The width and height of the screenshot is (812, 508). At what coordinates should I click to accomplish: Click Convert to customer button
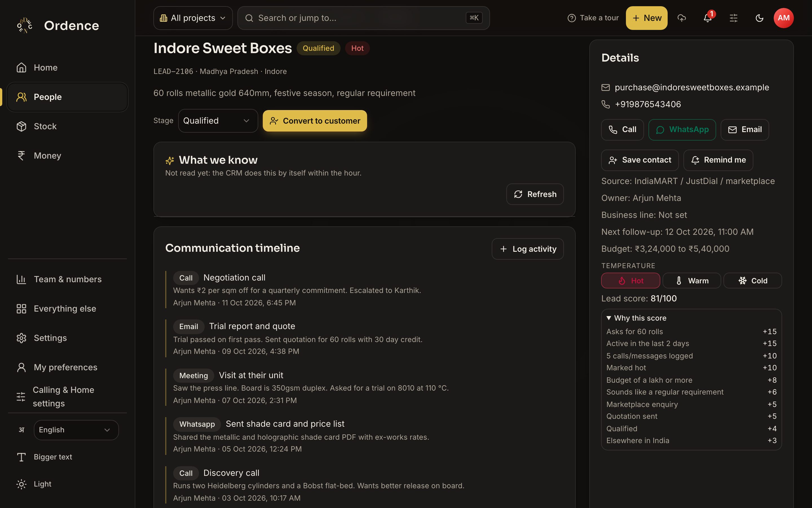pos(315,121)
